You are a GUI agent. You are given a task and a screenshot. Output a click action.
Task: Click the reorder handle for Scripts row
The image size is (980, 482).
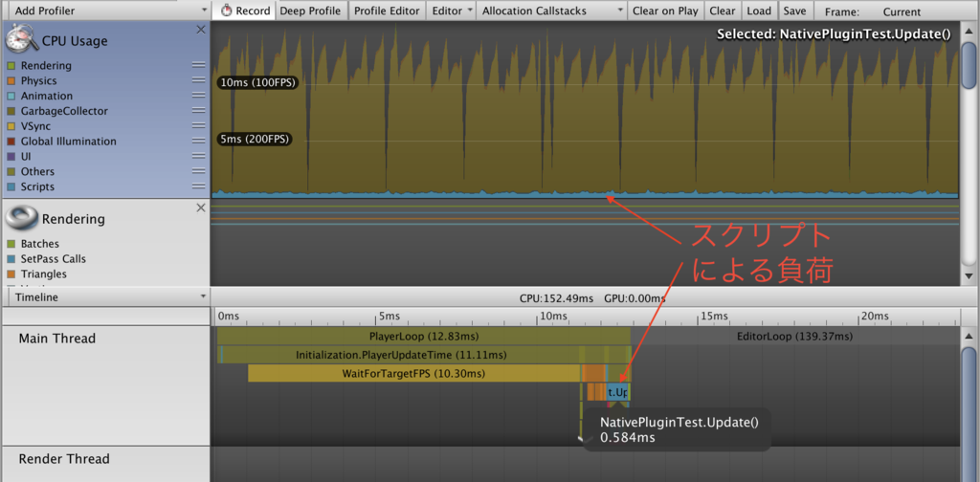(x=199, y=186)
